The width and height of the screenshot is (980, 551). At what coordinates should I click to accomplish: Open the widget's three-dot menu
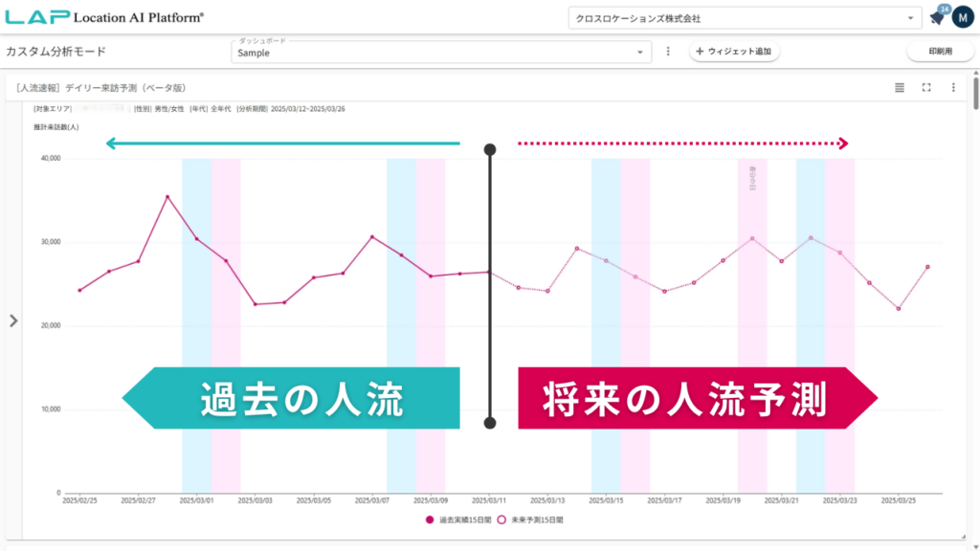tap(951, 87)
